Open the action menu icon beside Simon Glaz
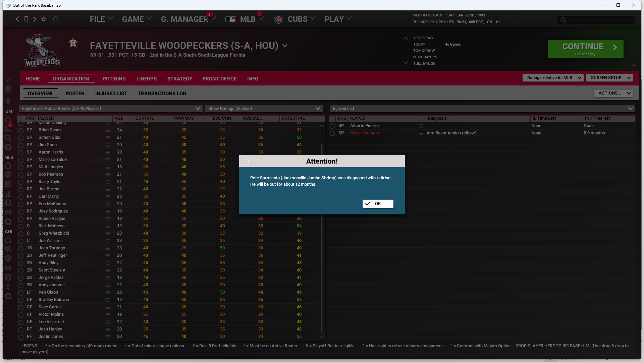Viewport: 644px width, 362px height. point(108,138)
